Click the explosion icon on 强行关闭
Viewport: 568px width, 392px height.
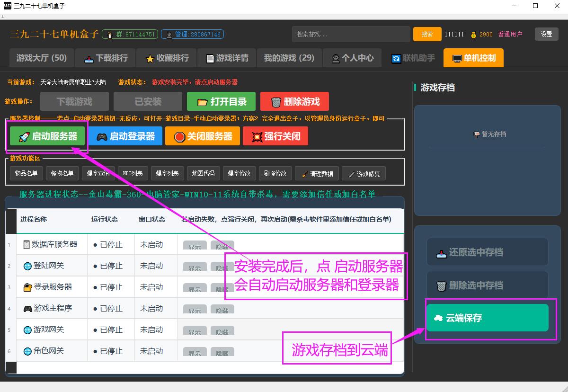pyautogui.click(x=257, y=137)
